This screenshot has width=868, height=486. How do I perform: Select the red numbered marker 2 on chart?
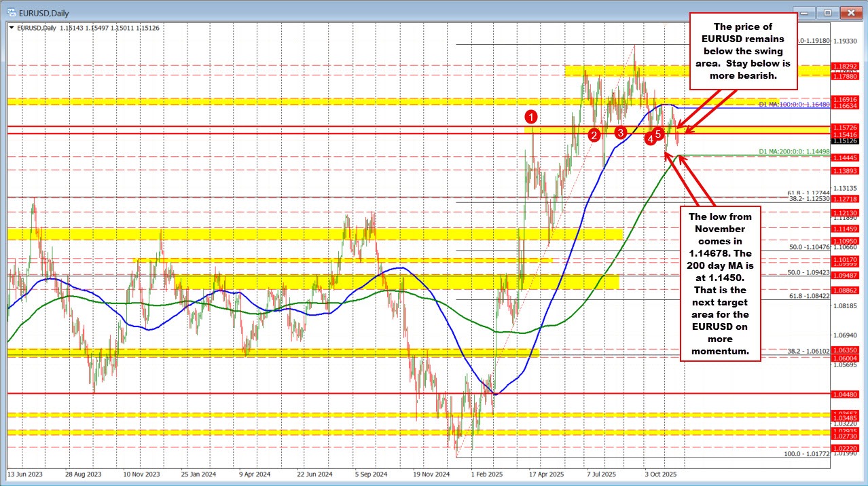(594, 135)
